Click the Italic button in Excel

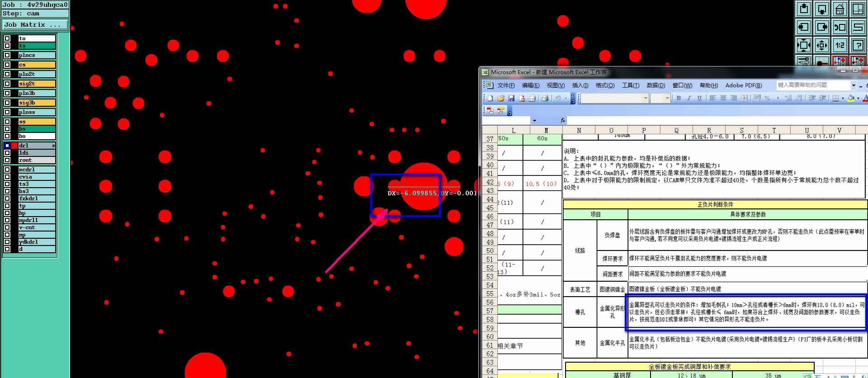tap(689, 98)
